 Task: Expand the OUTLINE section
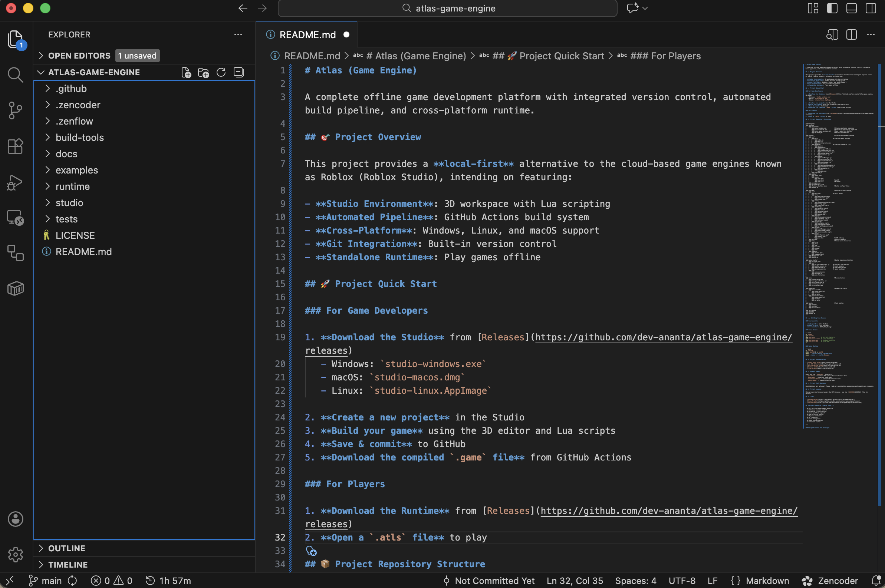[66, 548]
